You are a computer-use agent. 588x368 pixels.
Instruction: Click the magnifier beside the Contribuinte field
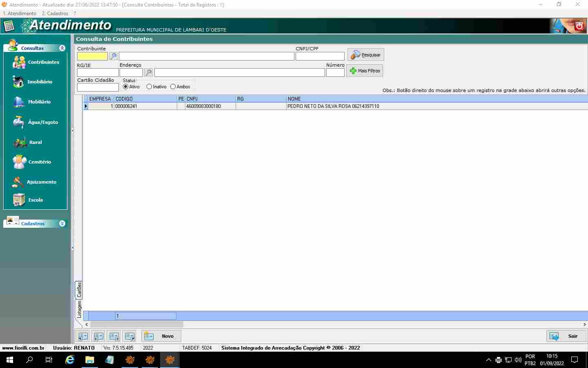pos(114,56)
